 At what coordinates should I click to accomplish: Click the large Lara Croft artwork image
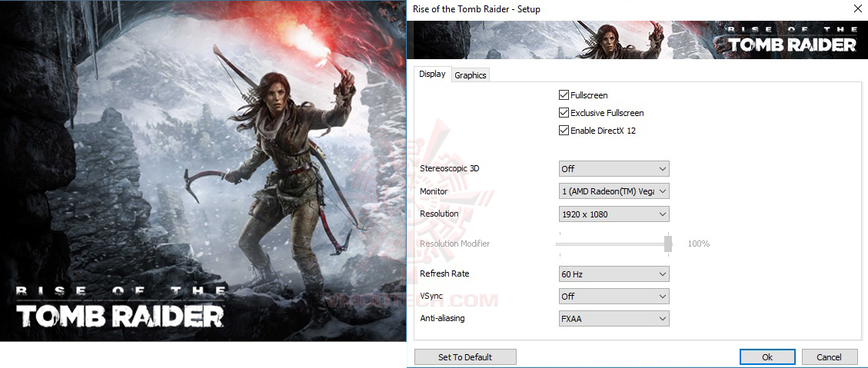tap(203, 171)
